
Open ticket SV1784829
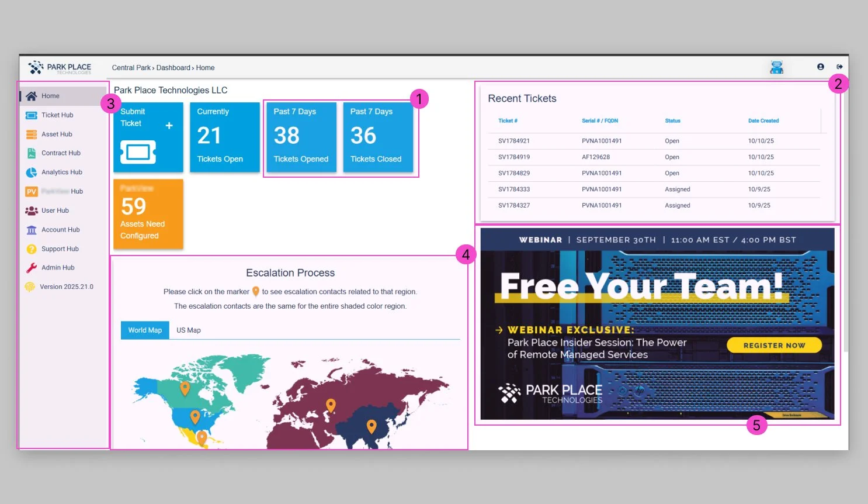pos(514,174)
